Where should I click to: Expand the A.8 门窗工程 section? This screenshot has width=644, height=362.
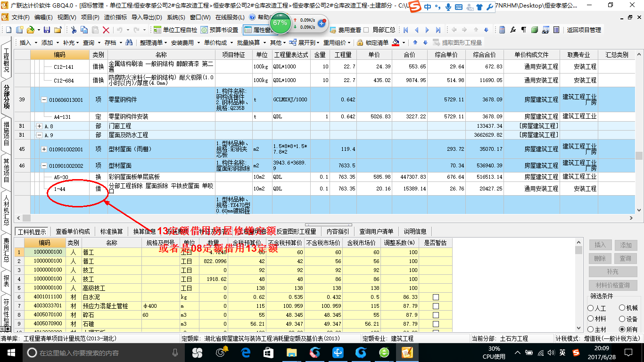(40, 126)
